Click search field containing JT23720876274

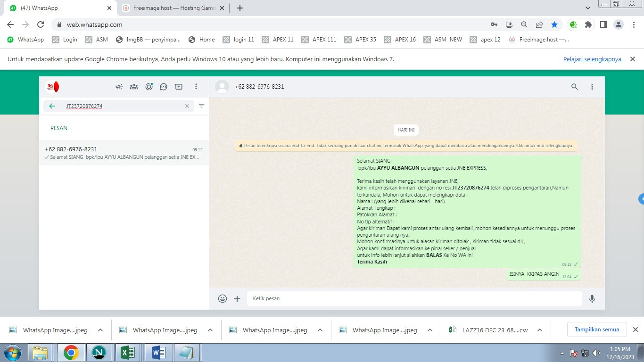click(x=119, y=106)
